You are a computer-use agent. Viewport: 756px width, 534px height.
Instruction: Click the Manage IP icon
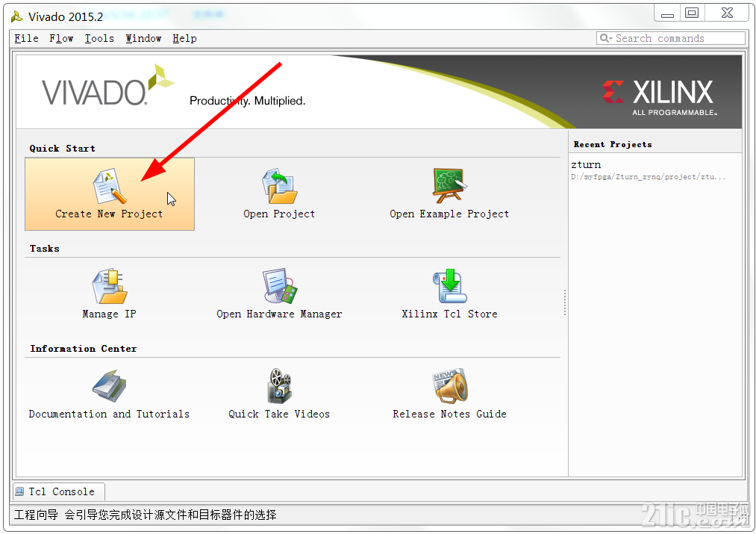[110, 286]
